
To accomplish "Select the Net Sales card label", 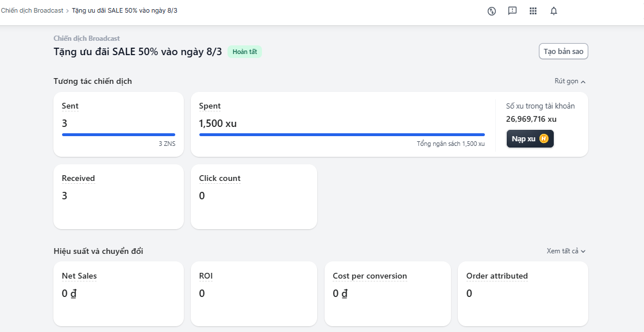I will coord(79,276).
